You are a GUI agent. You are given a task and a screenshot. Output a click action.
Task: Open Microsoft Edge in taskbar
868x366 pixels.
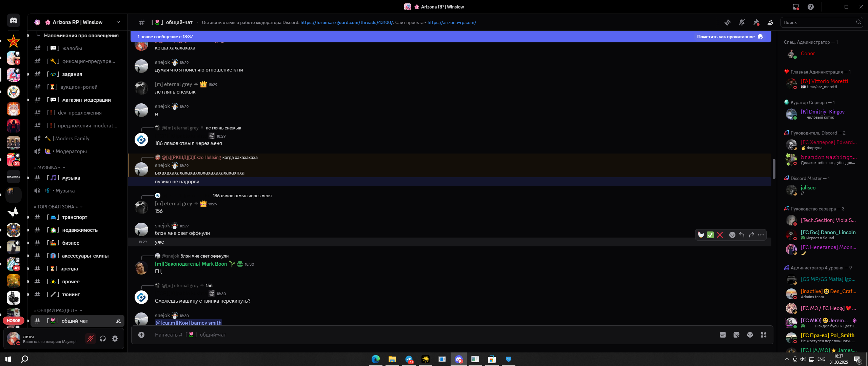(x=376, y=359)
